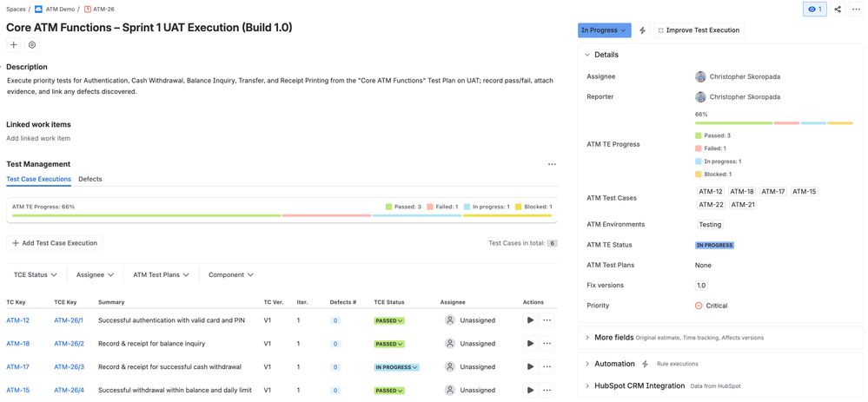Viewport: 868px width, 402px height.
Task: Click Improve Test Execution button
Action: 699,30
